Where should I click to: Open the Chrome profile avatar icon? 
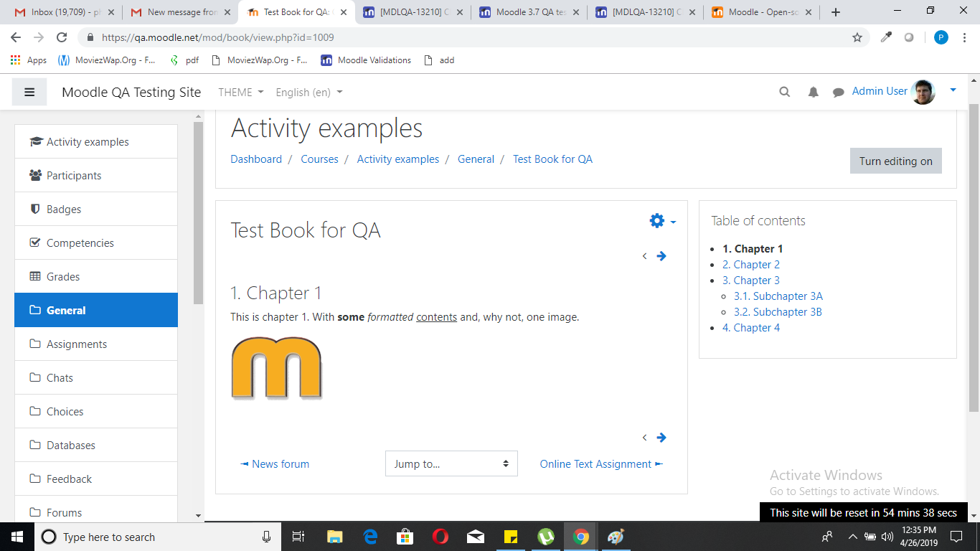941,37
